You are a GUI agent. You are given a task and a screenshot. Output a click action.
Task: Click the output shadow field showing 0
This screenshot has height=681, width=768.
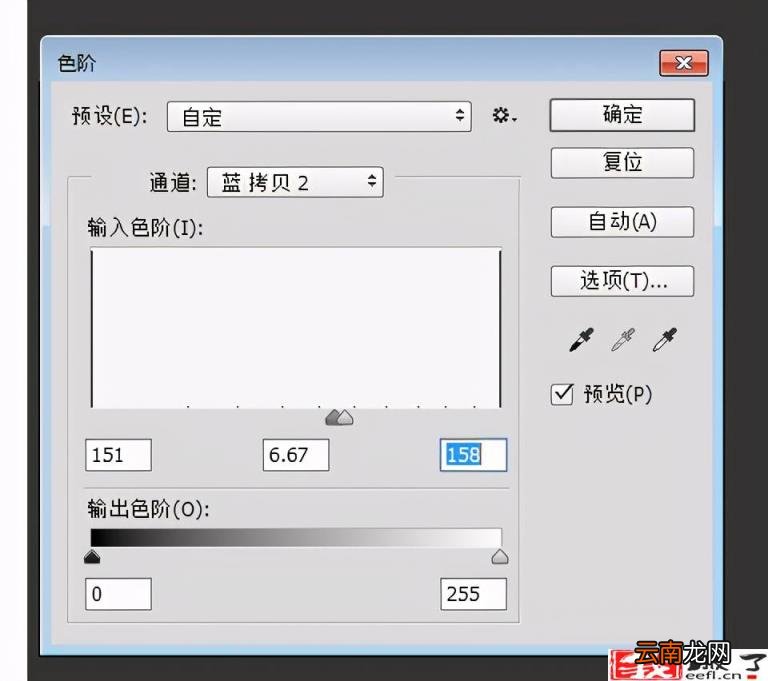[119, 594]
